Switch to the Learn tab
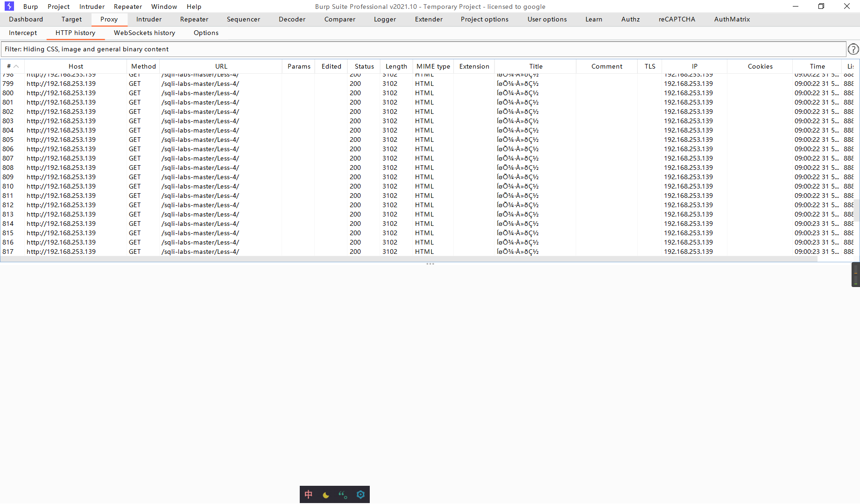This screenshot has height=504, width=860. [x=594, y=19]
